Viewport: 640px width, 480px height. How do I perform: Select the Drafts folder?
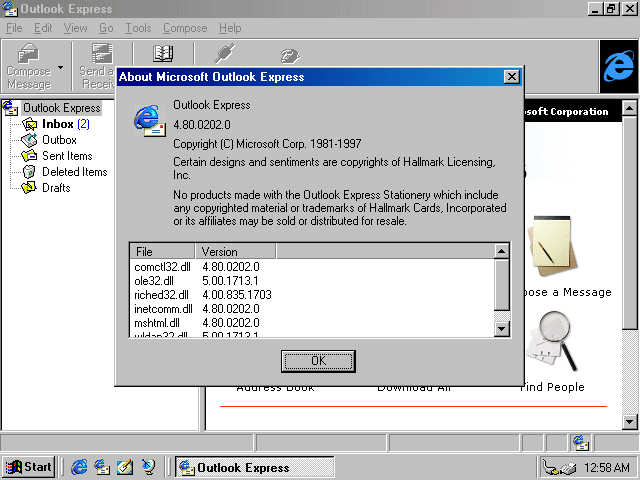[x=56, y=188]
